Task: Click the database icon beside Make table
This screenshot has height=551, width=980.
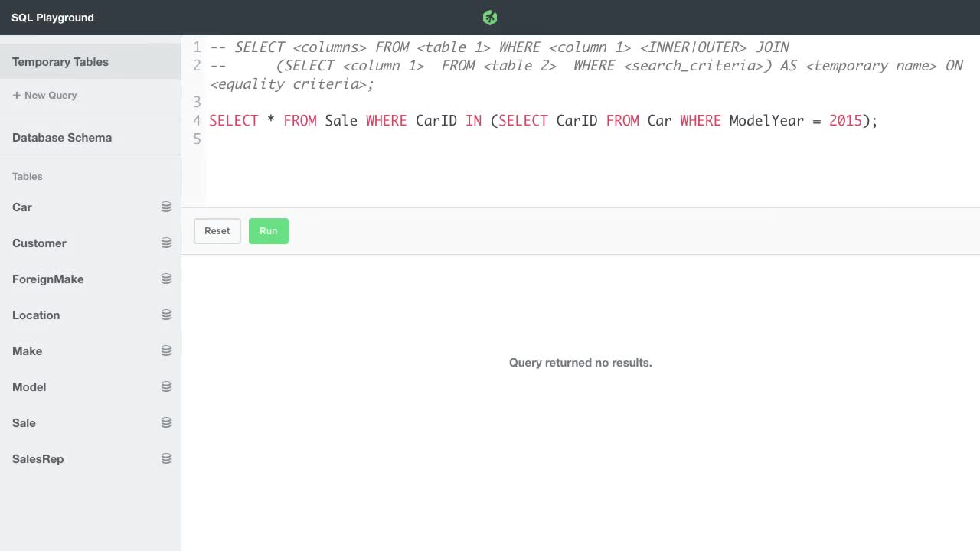Action: click(166, 350)
